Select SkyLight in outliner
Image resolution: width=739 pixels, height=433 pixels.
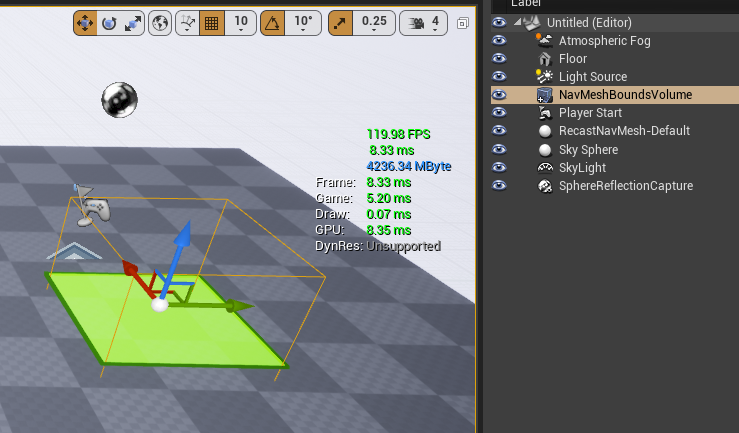582,167
